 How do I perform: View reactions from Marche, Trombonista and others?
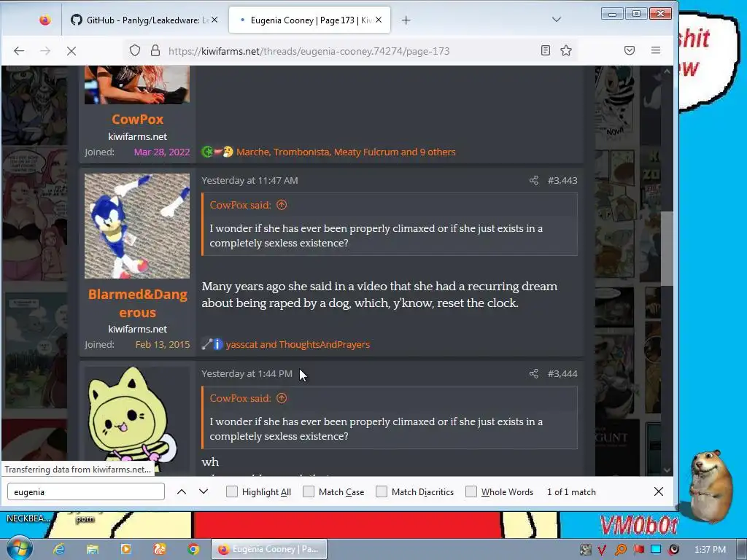346,152
